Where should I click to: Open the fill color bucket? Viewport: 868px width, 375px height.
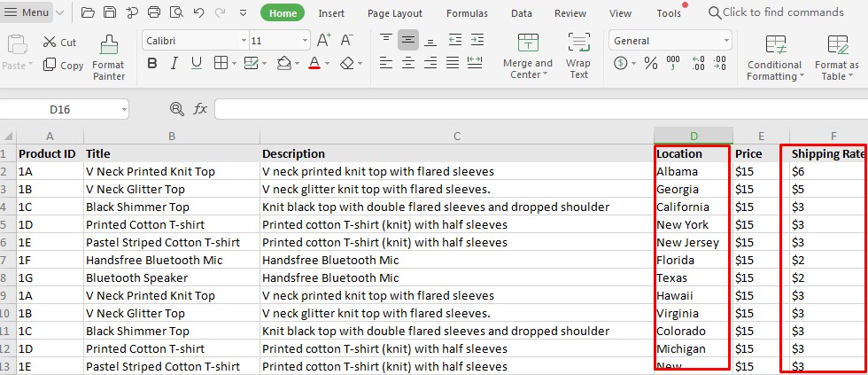pyautogui.click(x=284, y=63)
